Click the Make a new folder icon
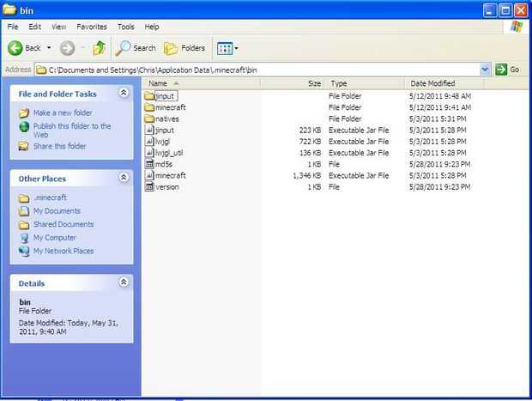The width and height of the screenshot is (532, 401). pyautogui.click(x=24, y=113)
